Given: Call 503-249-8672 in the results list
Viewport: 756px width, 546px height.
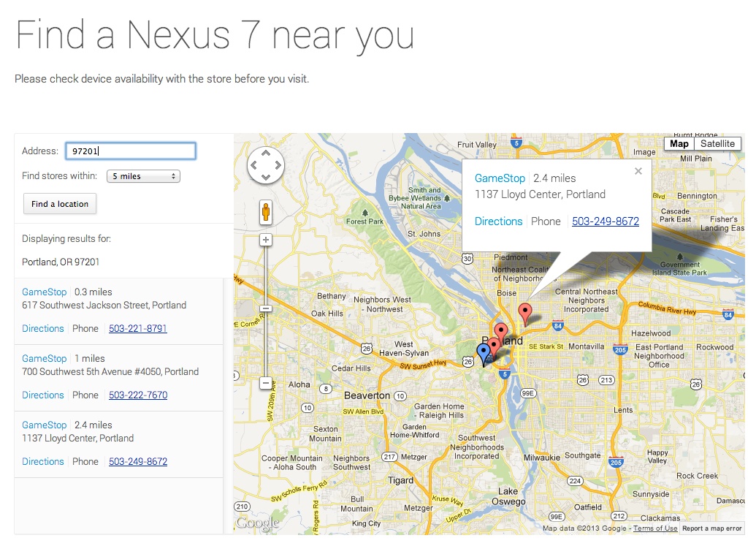Looking at the screenshot, I should point(138,462).
